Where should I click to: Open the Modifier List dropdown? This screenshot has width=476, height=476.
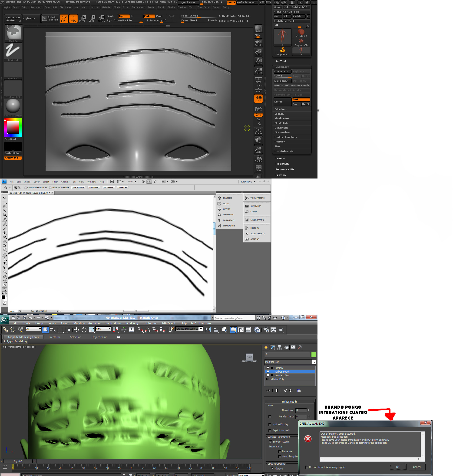point(314,362)
